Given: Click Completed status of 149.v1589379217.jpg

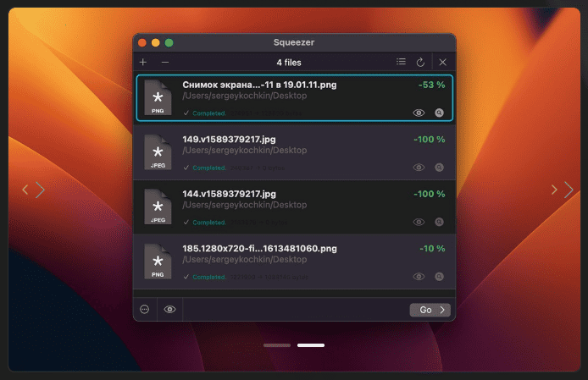Looking at the screenshot, I should tap(209, 168).
